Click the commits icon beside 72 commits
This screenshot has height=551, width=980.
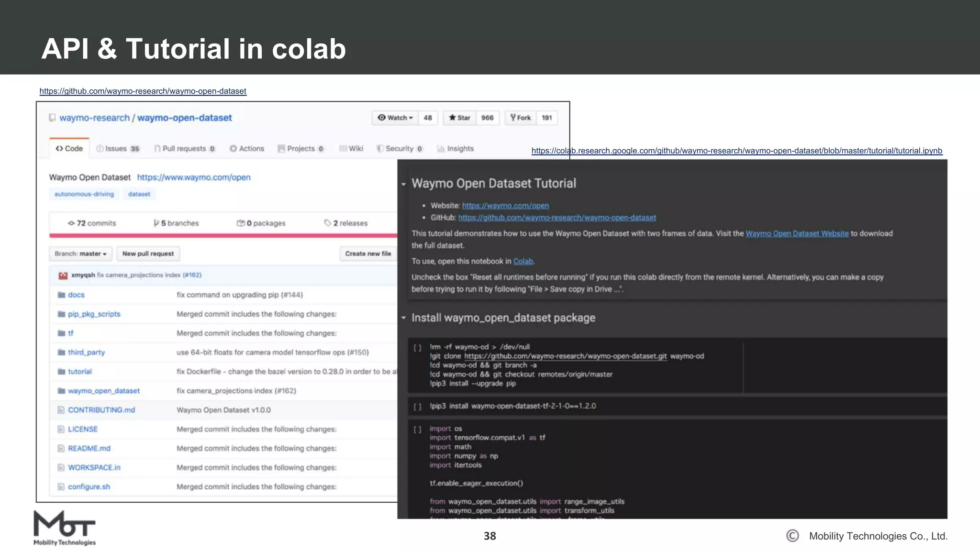[71, 223]
